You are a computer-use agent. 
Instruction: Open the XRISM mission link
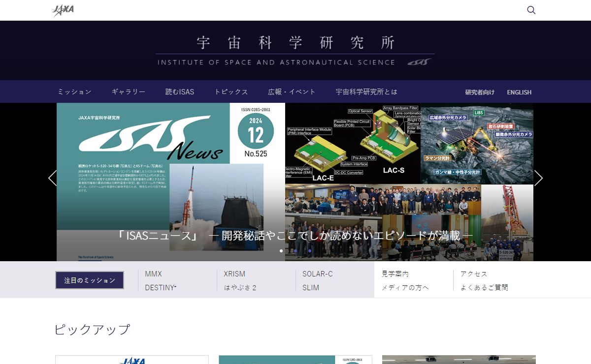pos(234,274)
